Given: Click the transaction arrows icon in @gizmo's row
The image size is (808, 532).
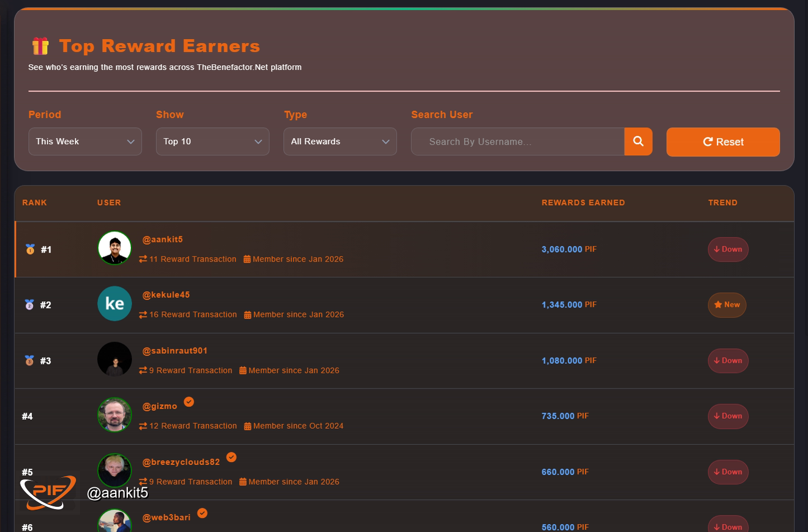Looking at the screenshot, I should pos(143,426).
